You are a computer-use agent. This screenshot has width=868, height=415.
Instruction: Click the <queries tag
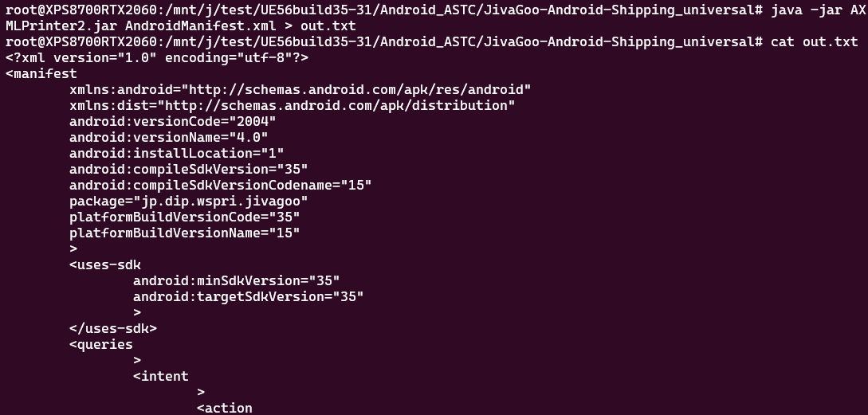100,344
